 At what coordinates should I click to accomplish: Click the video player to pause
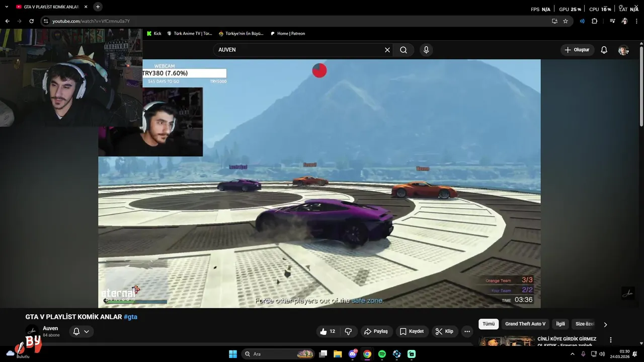point(319,184)
